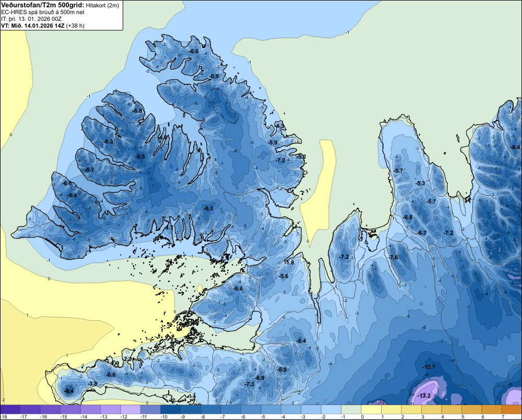Screen dimensions: 522x420
Task: Select the -7.3 temperature label
Action: [250, 384]
